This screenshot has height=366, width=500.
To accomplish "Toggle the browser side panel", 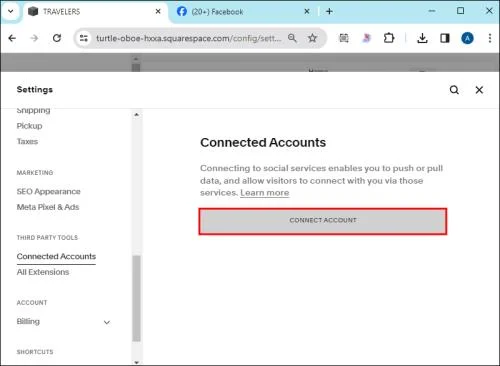I will pyautogui.click(x=445, y=38).
